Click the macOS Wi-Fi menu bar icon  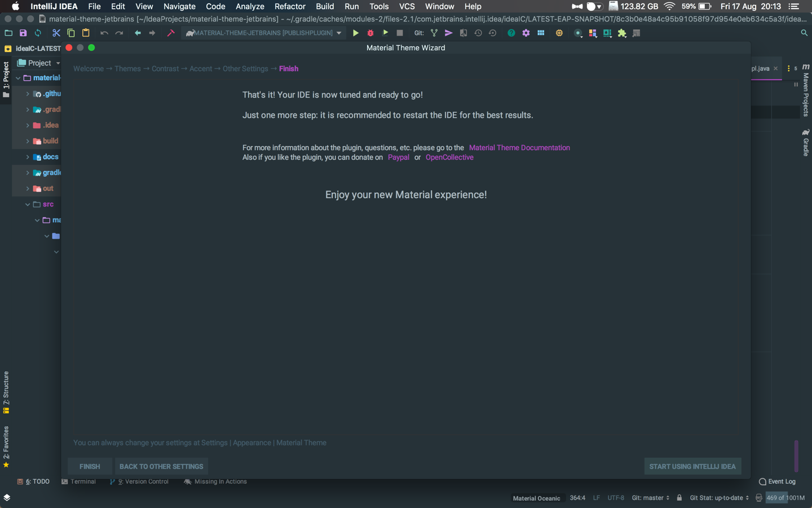pyautogui.click(x=669, y=6)
